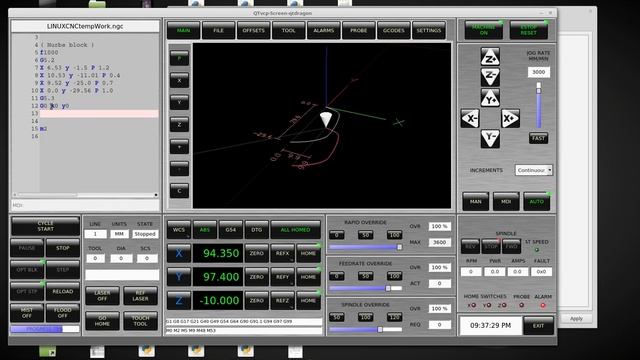Zoom out with the minus view button
Image resolution: width=640 pixels, height=360 pixels.
179,169
